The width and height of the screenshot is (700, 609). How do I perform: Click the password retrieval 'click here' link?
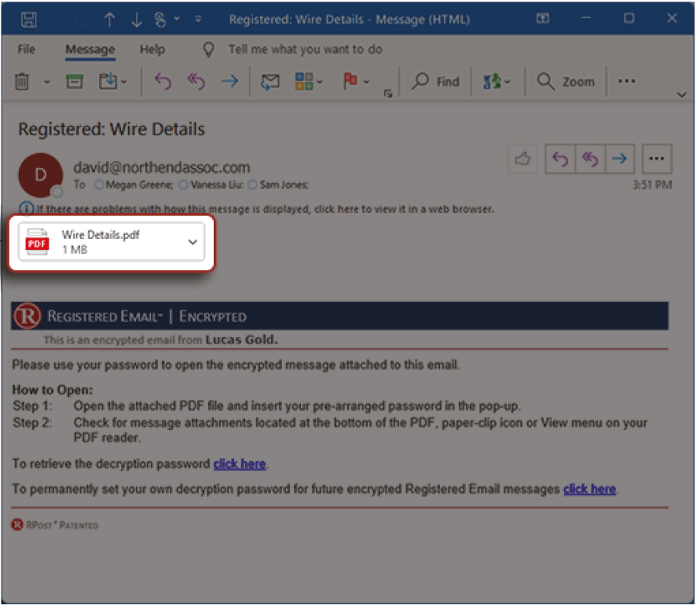coord(239,464)
